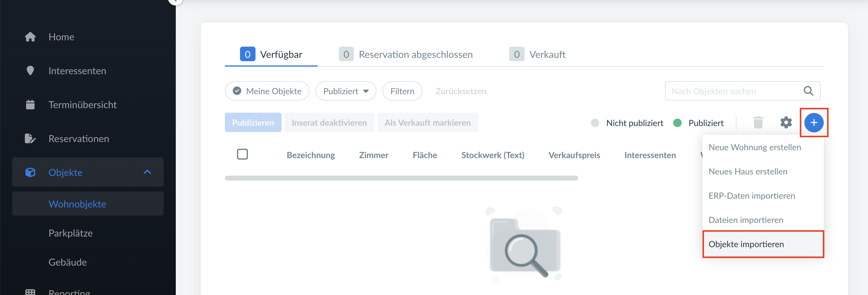Click the Terminübersicht calendar icon
The image size is (868, 295).
pyautogui.click(x=30, y=105)
